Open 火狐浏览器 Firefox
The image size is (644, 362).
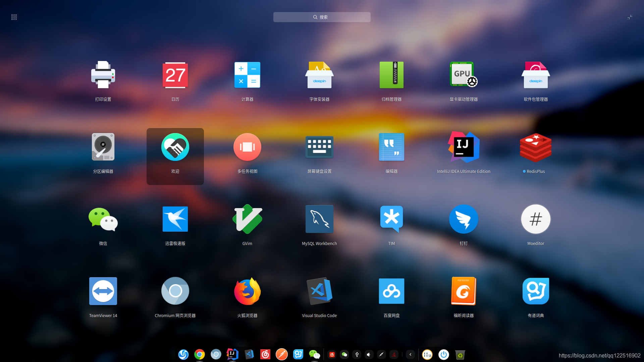(247, 291)
